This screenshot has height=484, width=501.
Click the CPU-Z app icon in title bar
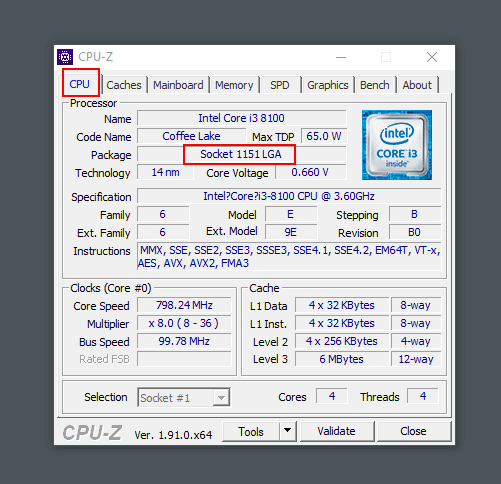point(65,57)
